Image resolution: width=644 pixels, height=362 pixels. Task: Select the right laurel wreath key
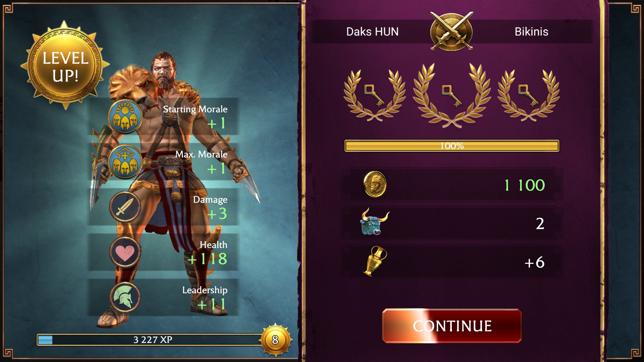coord(529,95)
